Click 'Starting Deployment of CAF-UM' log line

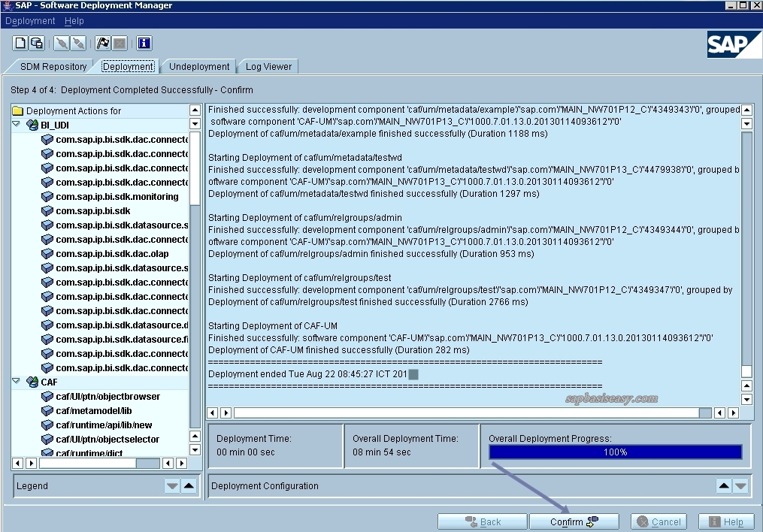pos(272,326)
